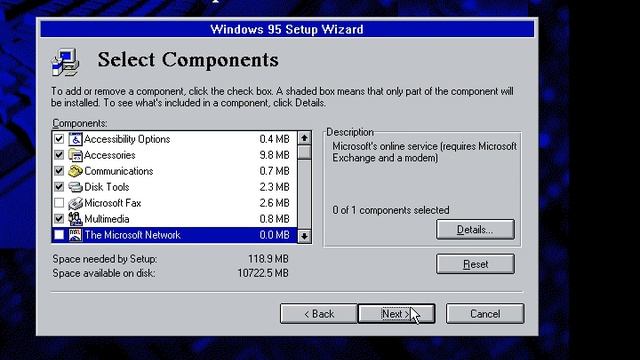Screen dimensions: 640x360
Task: Select the Accessories row label
Action: tap(109, 155)
